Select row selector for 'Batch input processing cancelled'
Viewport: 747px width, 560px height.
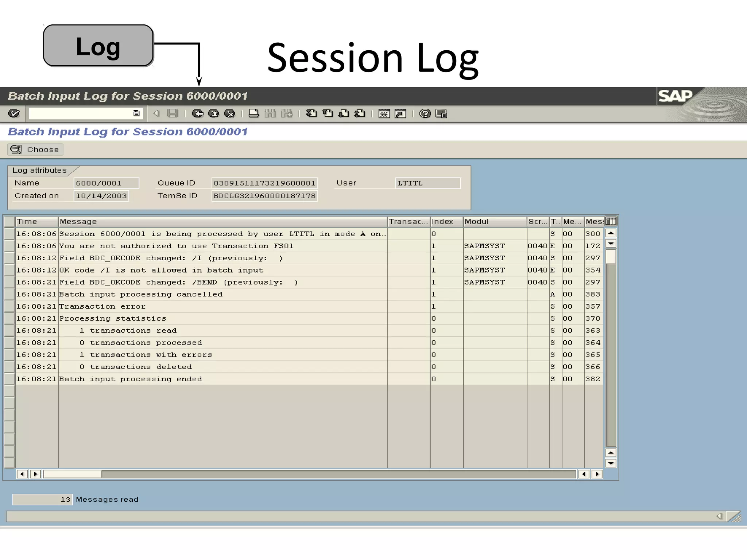pyautogui.click(x=9, y=294)
